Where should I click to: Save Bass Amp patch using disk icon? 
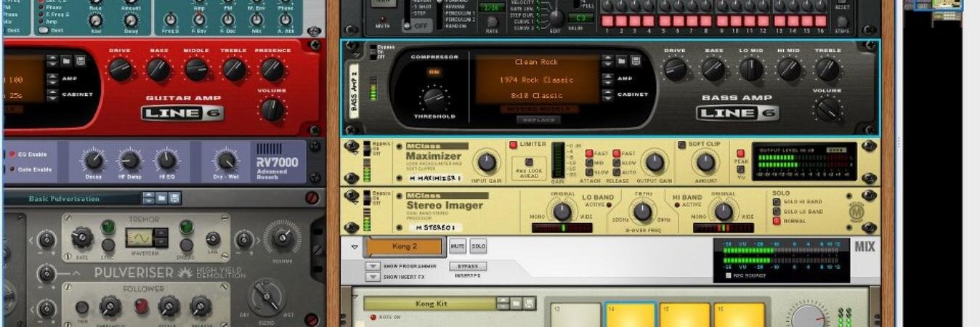635,62
